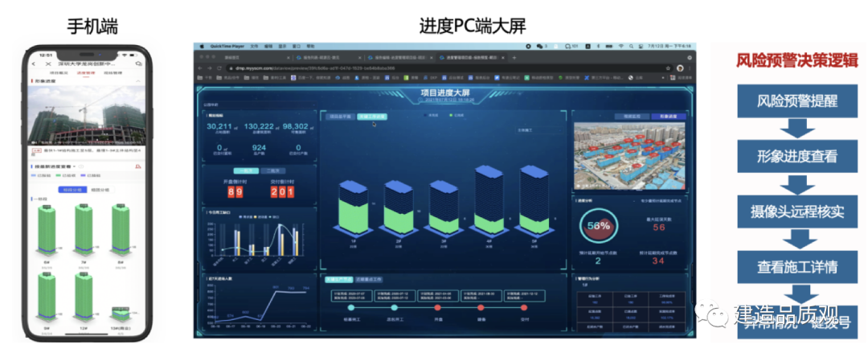This screenshot has width=868, height=353.
Task: Collapse the 形象进度 section on phone
Action: click(x=139, y=82)
